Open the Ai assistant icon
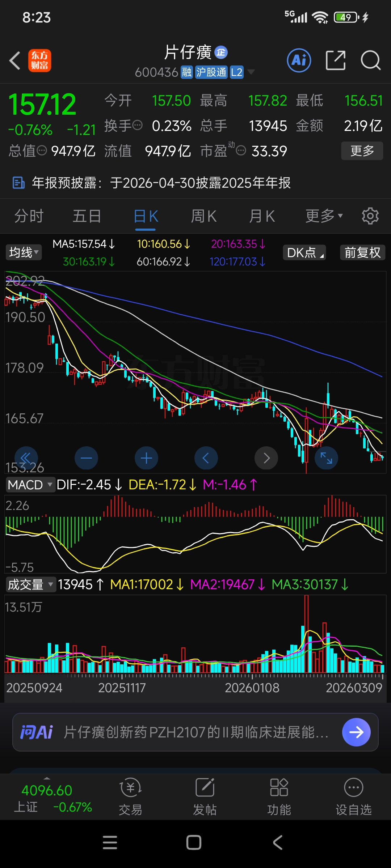391x868 pixels. 299,60
